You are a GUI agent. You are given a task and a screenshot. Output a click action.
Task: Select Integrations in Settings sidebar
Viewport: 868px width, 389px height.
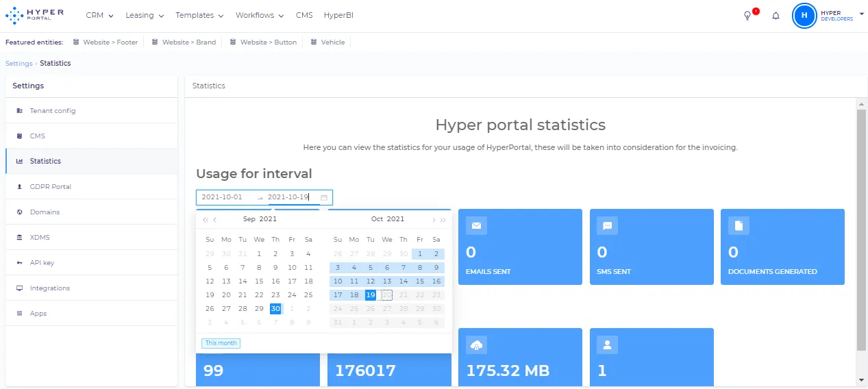(91, 288)
